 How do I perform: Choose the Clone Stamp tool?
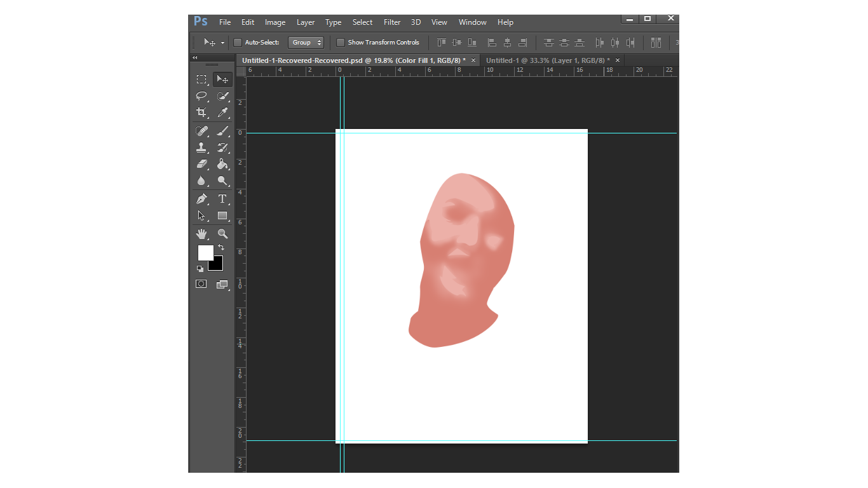coord(201,147)
